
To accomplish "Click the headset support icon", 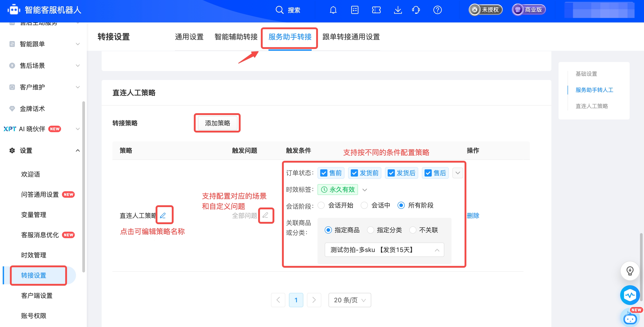I will tap(416, 10).
